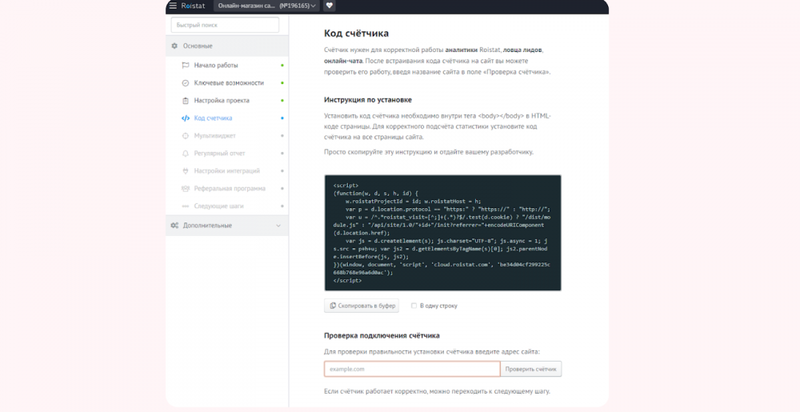Click the Проверить счётчик button

point(531,369)
